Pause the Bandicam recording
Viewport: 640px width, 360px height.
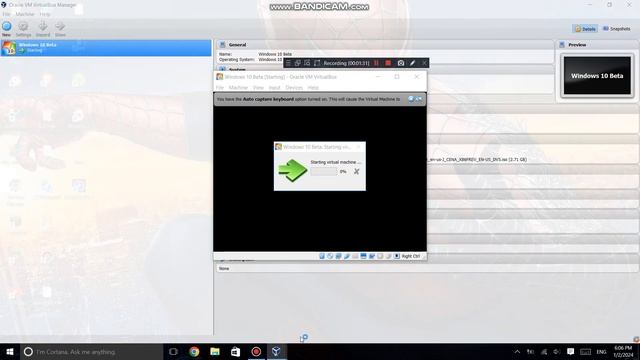click(x=376, y=63)
